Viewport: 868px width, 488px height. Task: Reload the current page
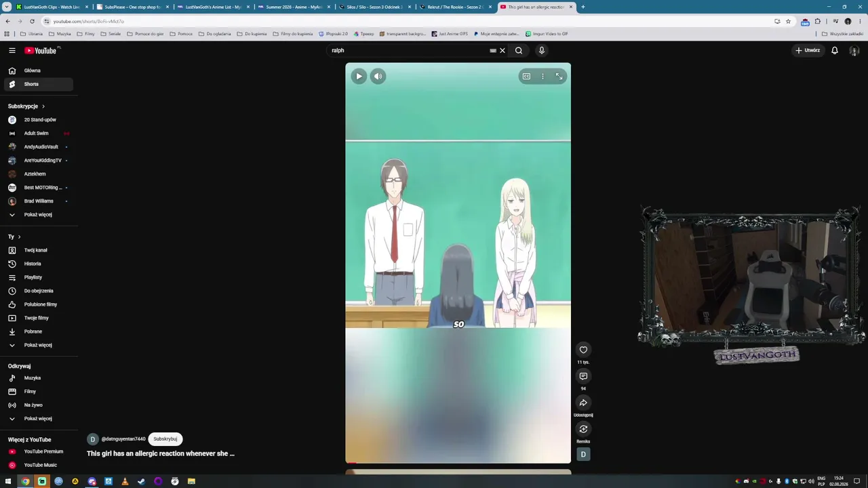coord(32,21)
